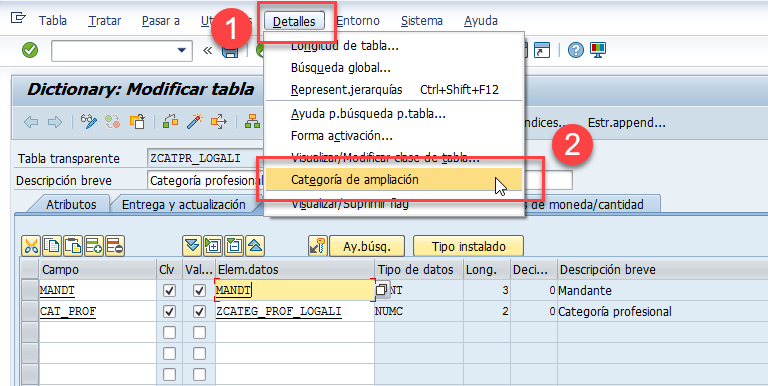
Task: Expand include using the plus-box icon
Action: [213, 246]
